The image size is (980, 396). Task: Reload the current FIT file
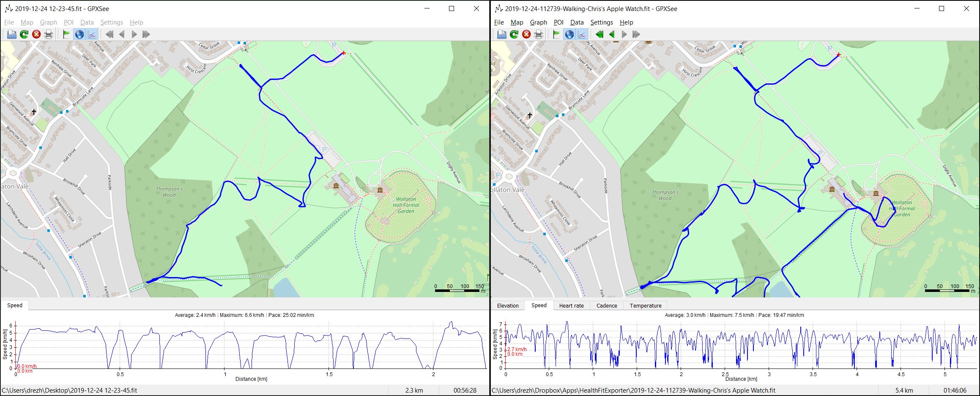[x=24, y=34]
